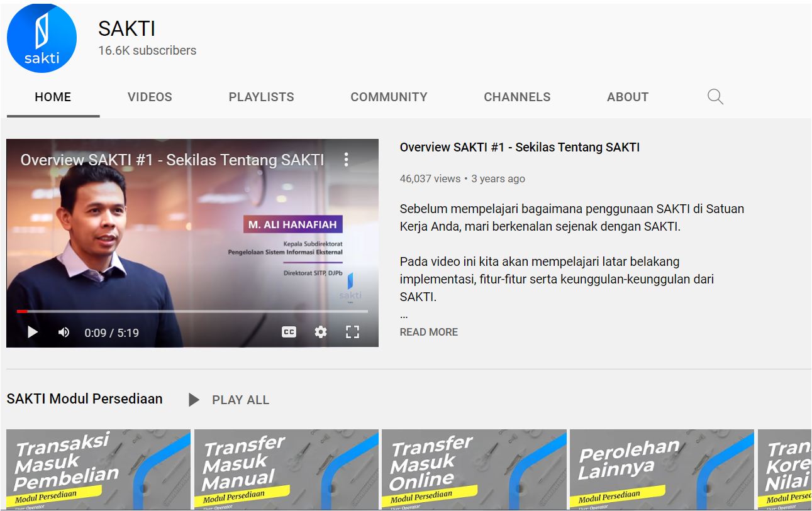This screenshot has height=511, width=812.
Task: Mute the video using the speaker icon
Action: (64, 332)
